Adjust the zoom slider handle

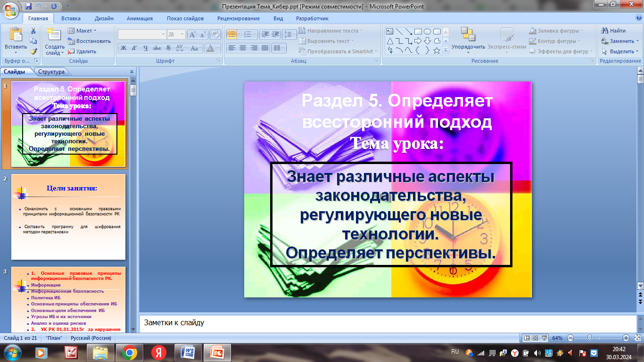click(589, 338)
